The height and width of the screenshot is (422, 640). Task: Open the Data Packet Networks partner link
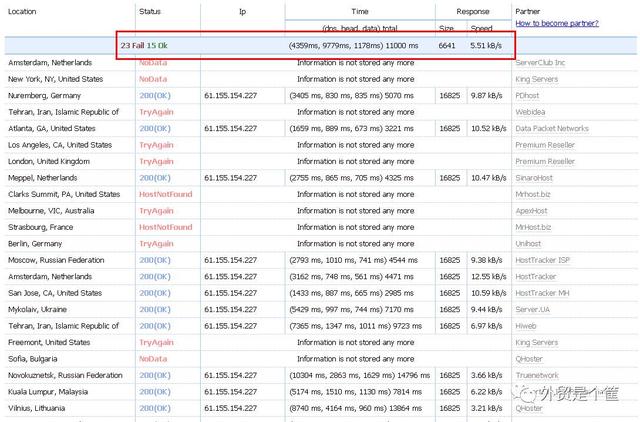click(551, 128)
